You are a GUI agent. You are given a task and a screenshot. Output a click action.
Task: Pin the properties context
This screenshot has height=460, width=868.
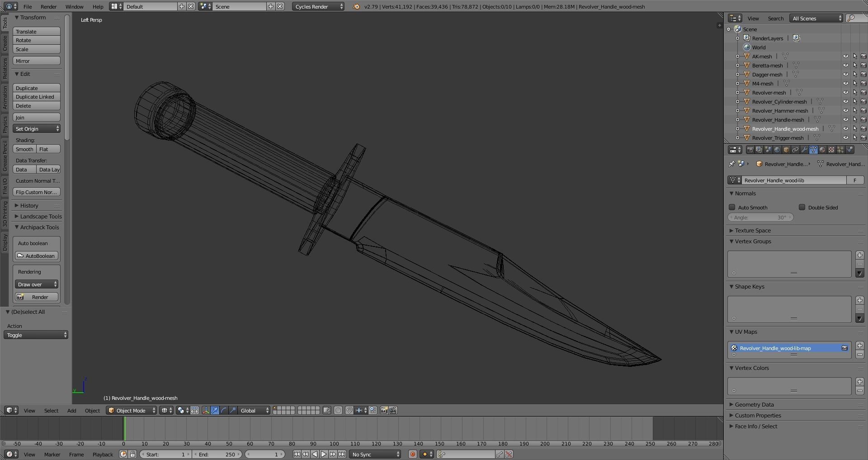[731, 164]
